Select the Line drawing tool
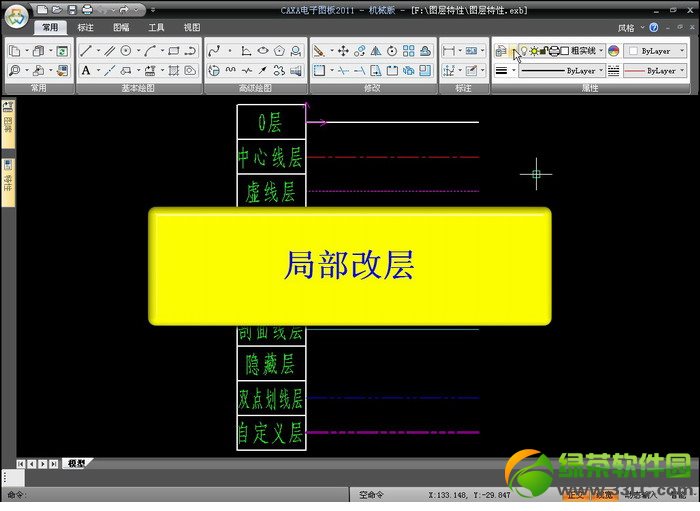 [86, 51]
